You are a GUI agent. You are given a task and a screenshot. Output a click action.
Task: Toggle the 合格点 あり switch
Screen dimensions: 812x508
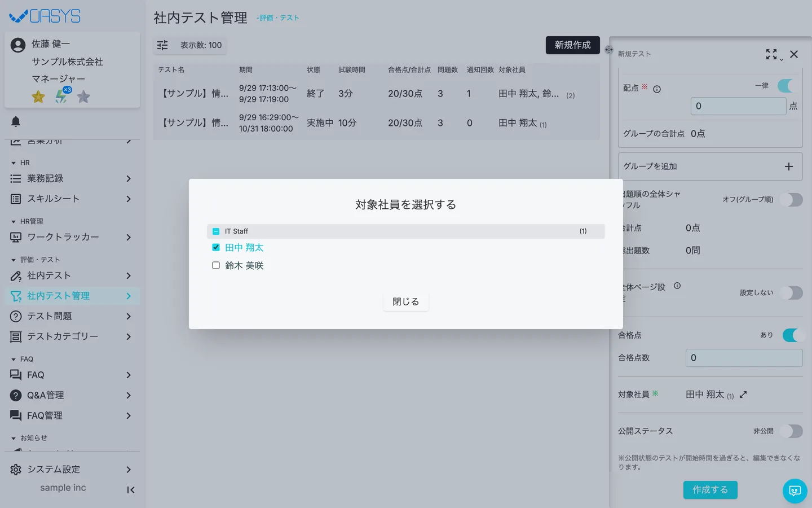(x=793, y=335)
